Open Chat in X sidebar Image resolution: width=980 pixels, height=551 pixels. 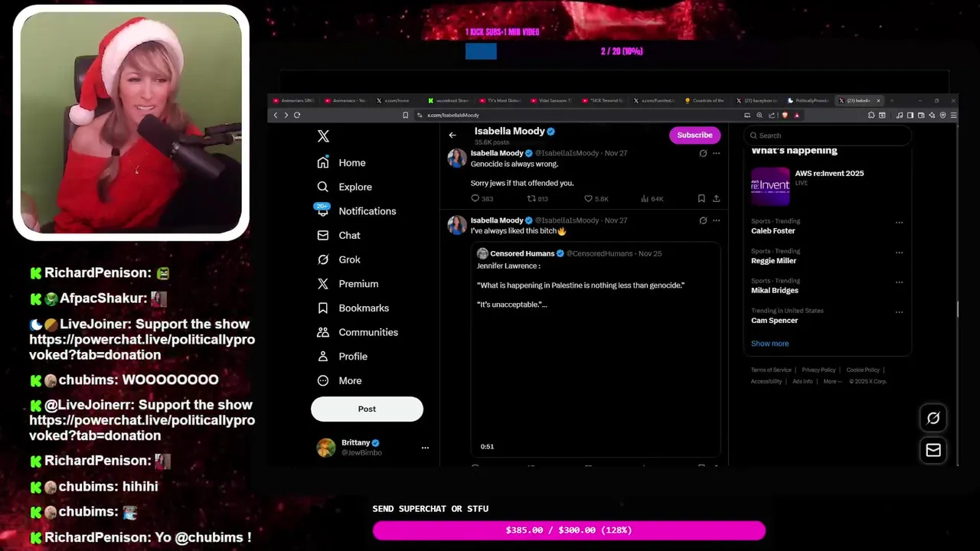pos(338,236)
